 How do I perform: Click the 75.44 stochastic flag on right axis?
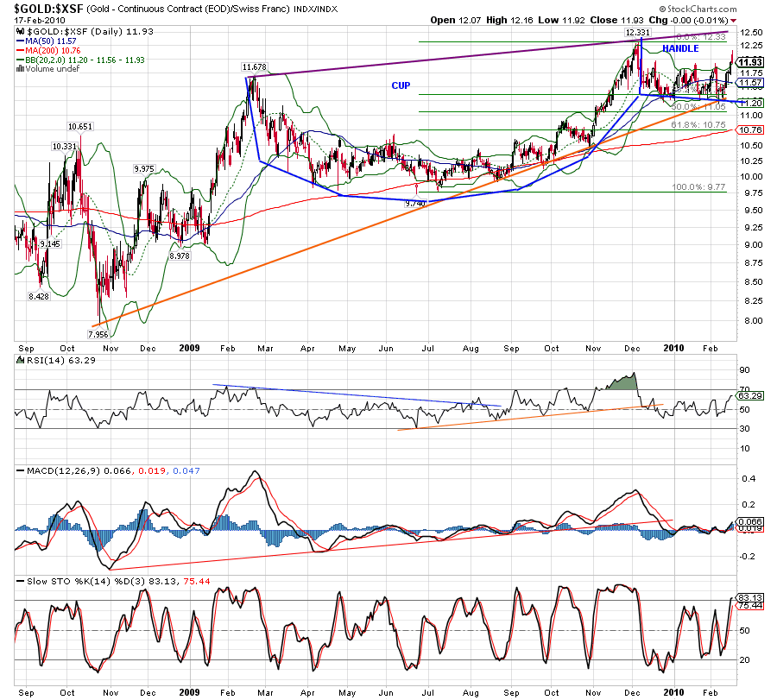click(750, 605)
